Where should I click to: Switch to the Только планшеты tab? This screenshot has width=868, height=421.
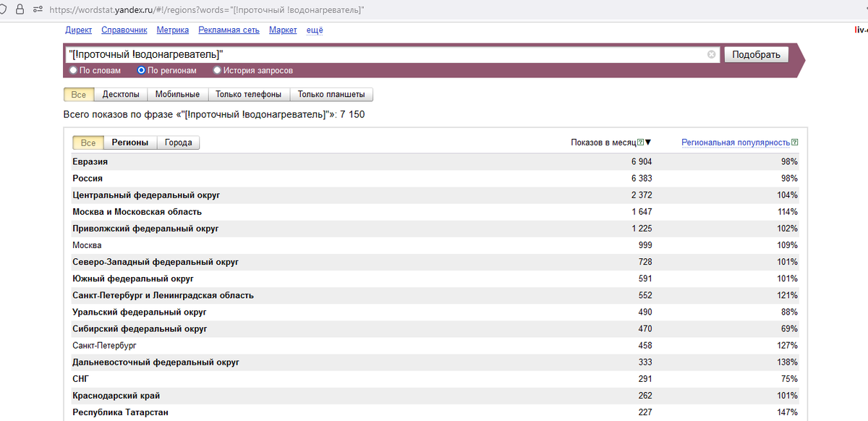click(x=332, y=95)
